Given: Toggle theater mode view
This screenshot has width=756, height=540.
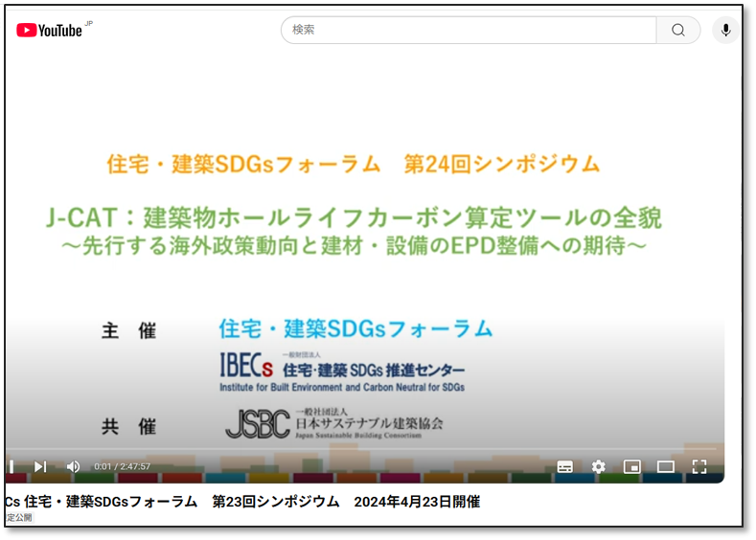Looking at the screenshot, I should click(665, 466).
